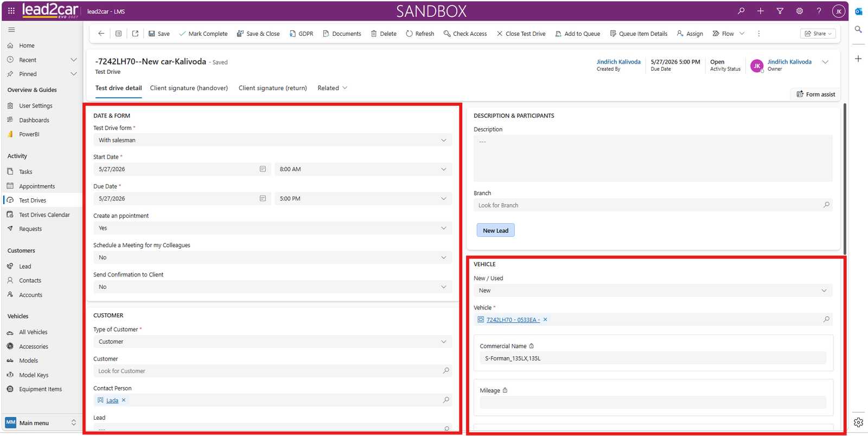Expand the Flow command dropdown arrow

click(x=742, y=34)
